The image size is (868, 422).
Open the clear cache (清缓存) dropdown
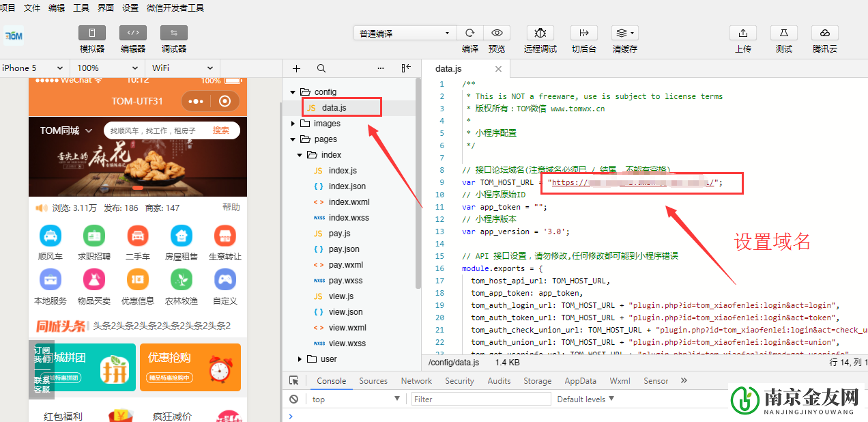tap(624, 33)
